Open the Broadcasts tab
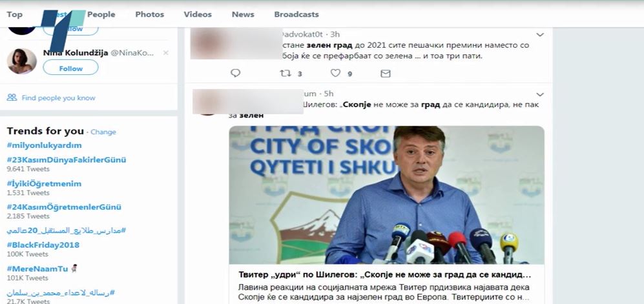644x304 pixels. coord(296,14)
